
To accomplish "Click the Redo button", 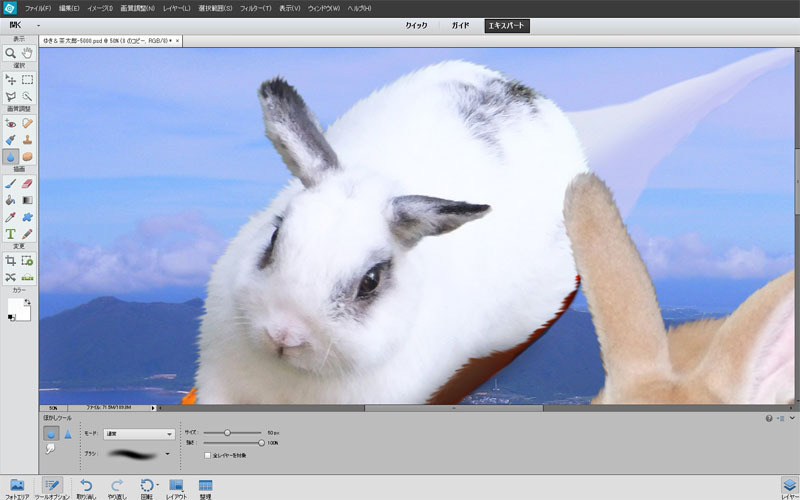I will [117, 489].
